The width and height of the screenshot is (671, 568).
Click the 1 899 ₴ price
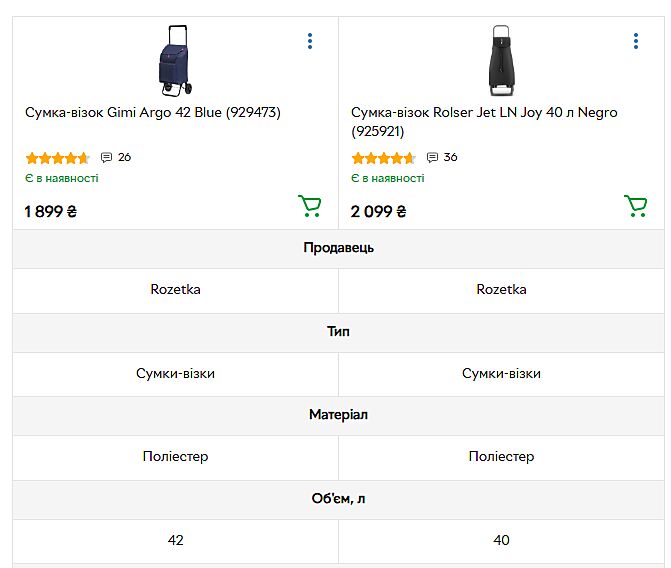tap(51, 212)
